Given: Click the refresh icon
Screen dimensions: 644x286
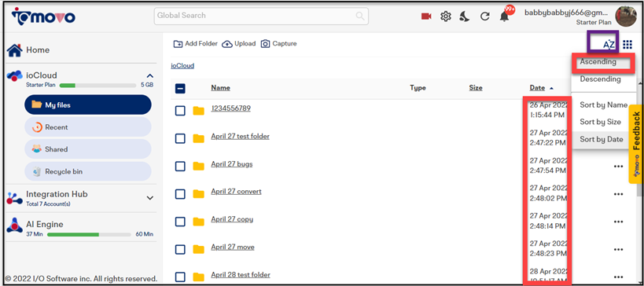Looking at the screenshot, I should pyautogui.click(x=485, y=16).
